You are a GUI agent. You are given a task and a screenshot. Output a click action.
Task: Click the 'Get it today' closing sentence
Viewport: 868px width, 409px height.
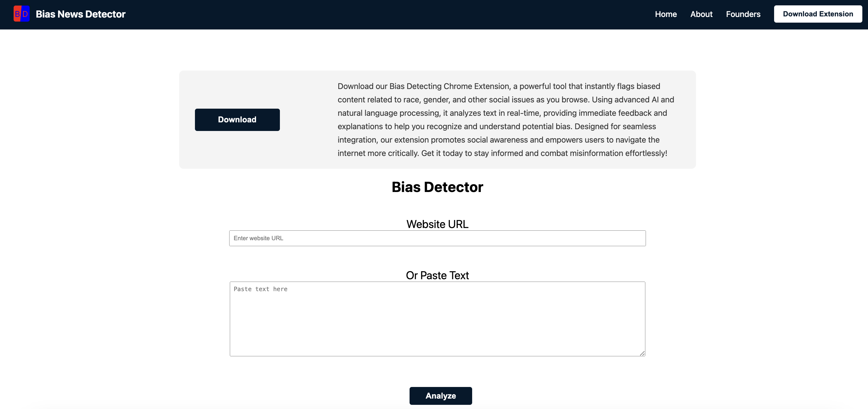pos(544,153)
